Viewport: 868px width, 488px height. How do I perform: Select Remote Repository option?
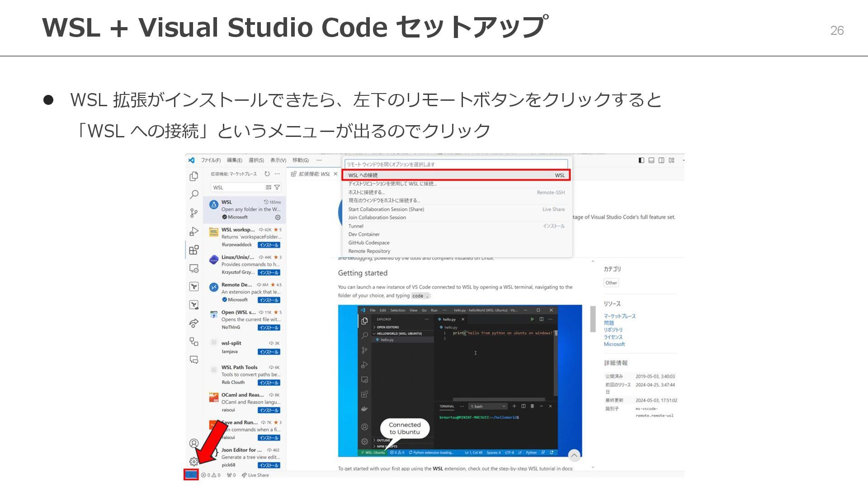point(456,251)
